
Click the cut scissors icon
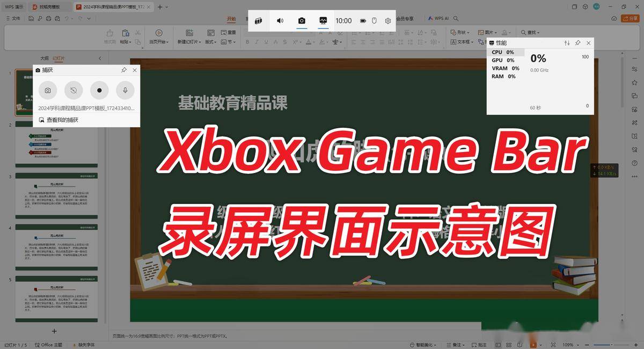(x=138, y=32)
